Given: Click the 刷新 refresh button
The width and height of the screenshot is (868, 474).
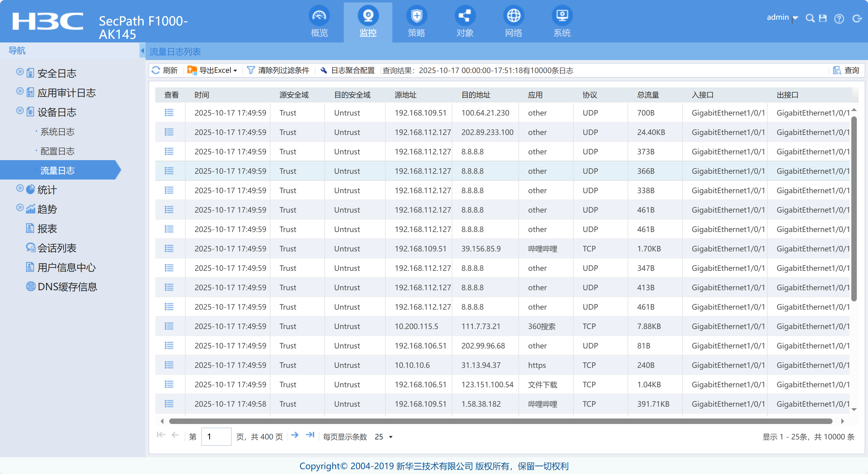Looking at the screenshot, I should click(x=165, y=70).
